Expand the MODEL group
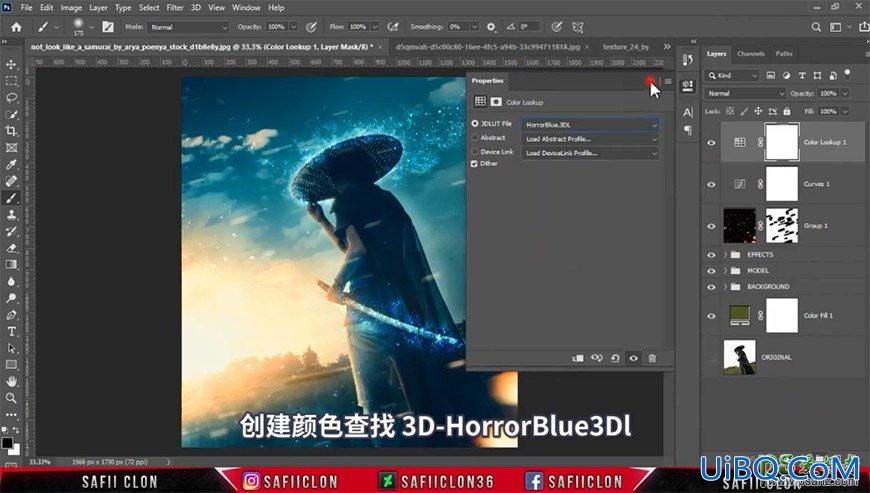Screen dimensions: 870x493 coord(725,271)
